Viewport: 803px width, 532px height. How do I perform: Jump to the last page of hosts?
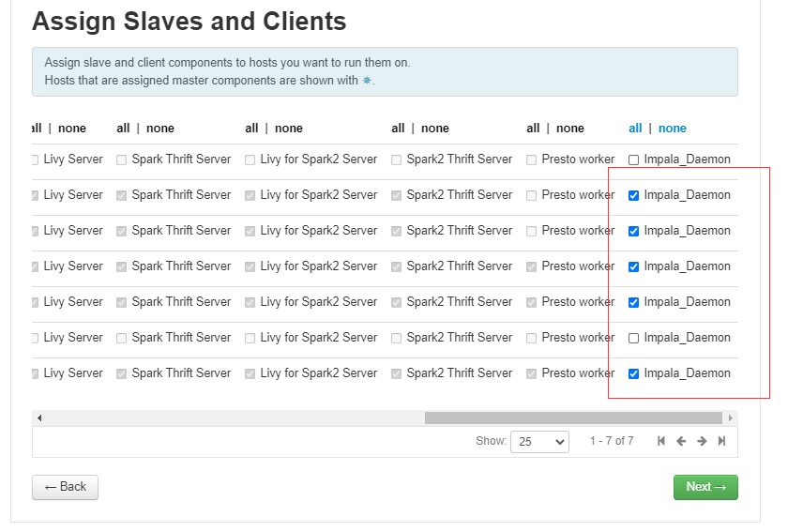point(722,441)
